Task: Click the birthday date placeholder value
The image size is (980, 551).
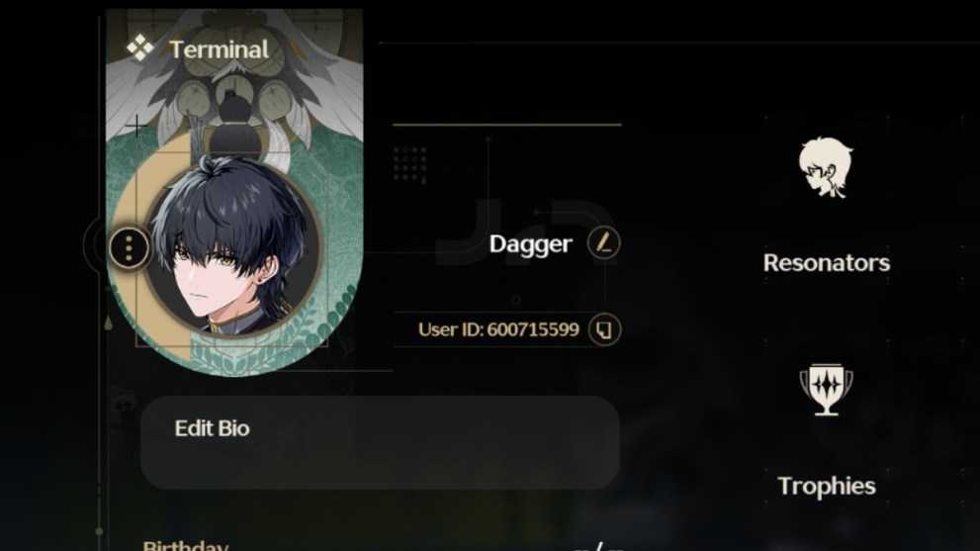Action: 598,547
